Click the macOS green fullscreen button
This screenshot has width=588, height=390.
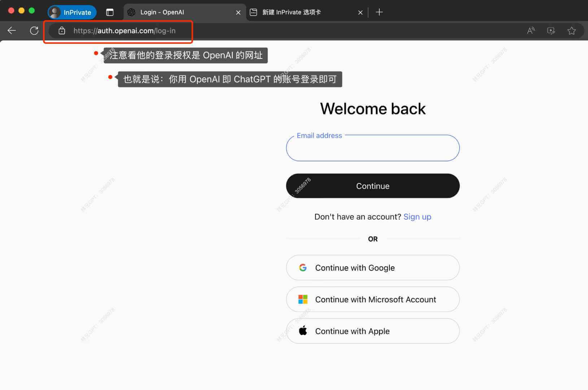click(32, 10)
